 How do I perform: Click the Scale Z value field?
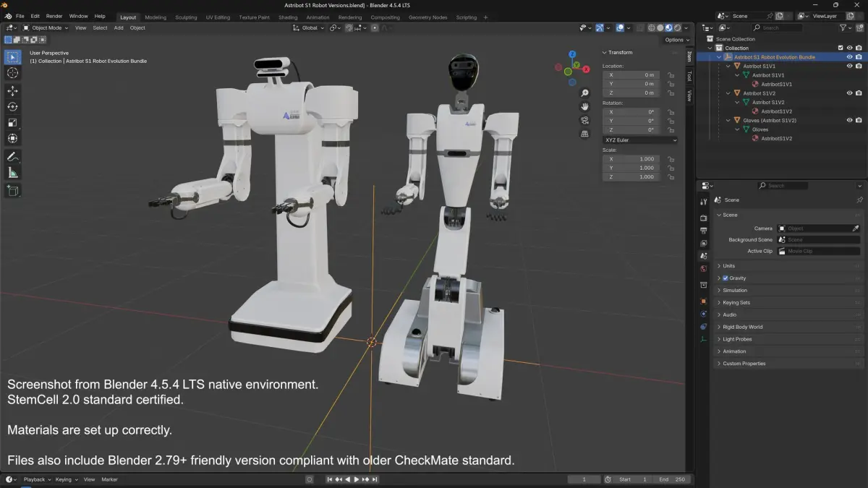point(631,176)
